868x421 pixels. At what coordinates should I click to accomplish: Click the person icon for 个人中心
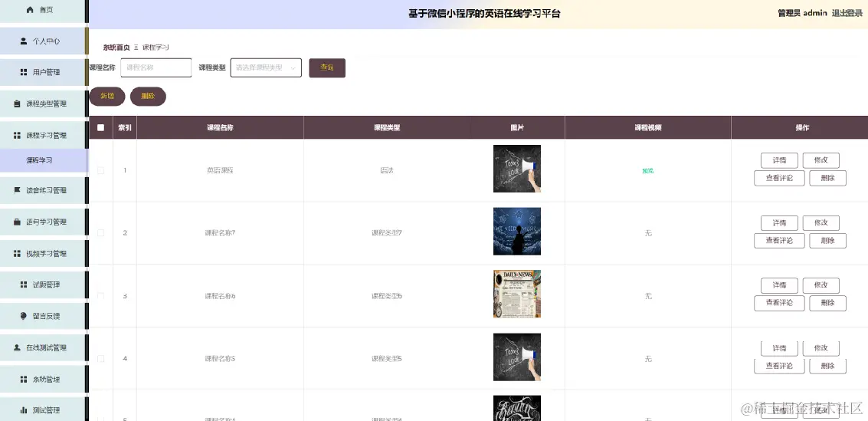click(x=23, y=41)
